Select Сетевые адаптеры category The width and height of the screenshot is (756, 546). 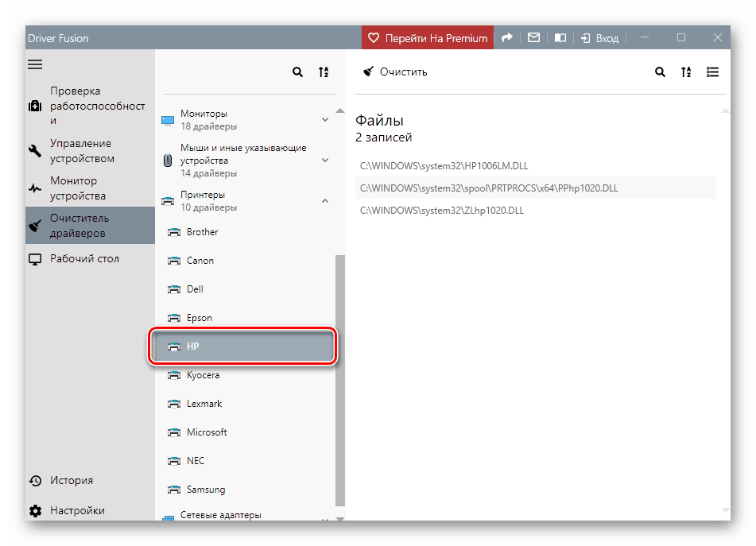click(246, 515)
